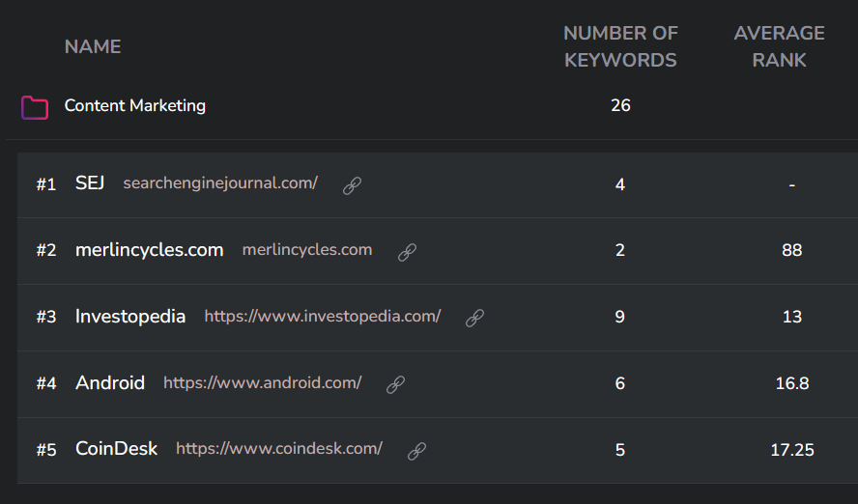This screenshot has height=504, width=858.
Task: Click the Android project name
Action: 110,382
